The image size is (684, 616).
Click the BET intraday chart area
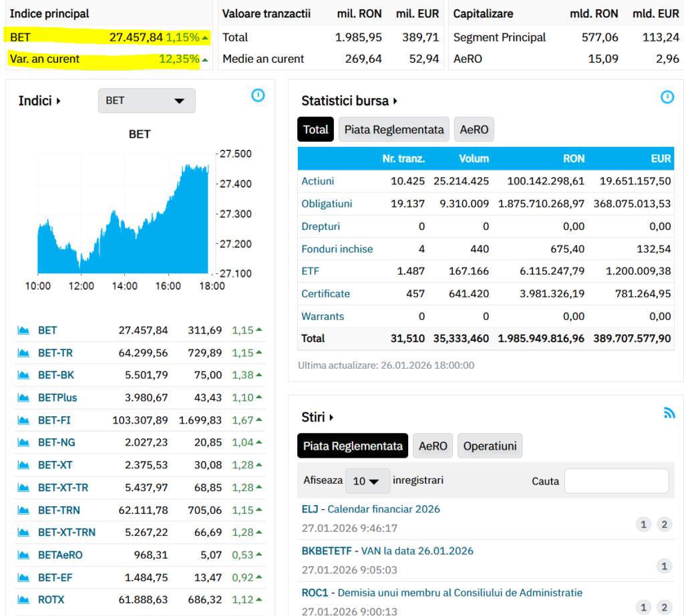click(124, 214)
